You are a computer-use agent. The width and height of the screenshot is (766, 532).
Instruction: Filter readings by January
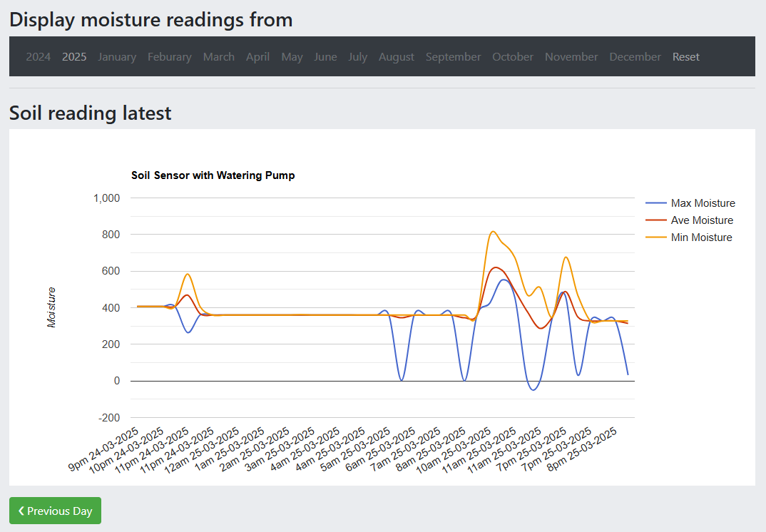click(x=117, y=56)
